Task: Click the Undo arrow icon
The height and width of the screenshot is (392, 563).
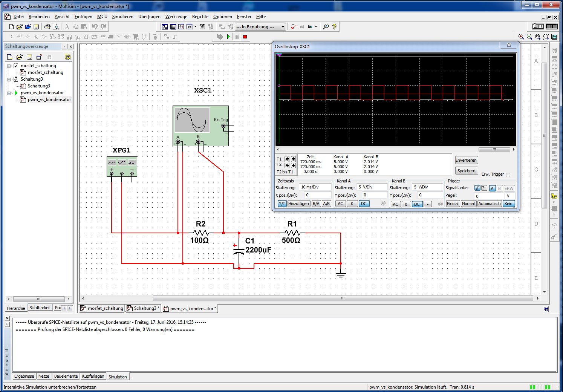Action: coord(95,26)
